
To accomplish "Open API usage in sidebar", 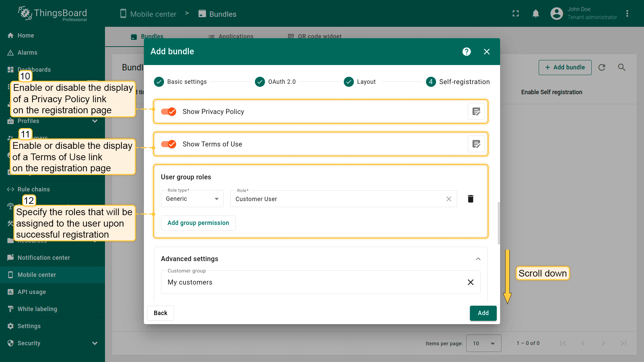I will [x=32, y=292].
